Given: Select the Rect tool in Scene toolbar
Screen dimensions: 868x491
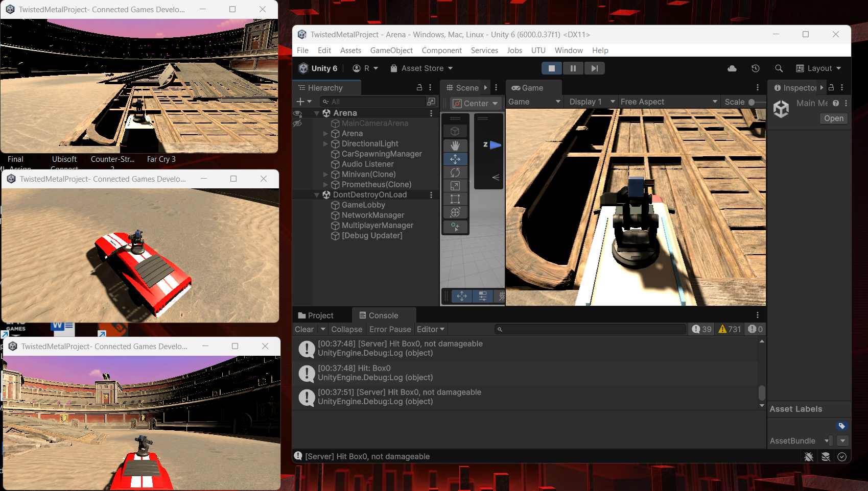Looking at the screenshot, I should tap(455, 199).
